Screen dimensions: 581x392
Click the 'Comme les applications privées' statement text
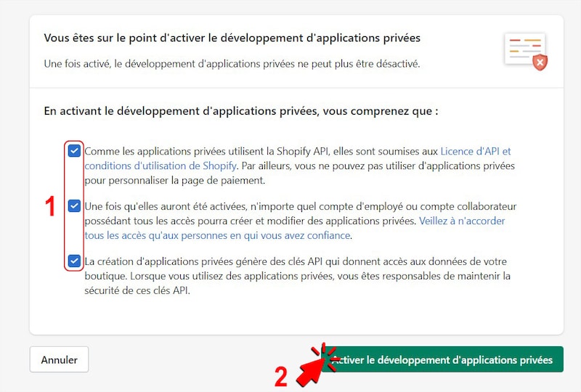point(261,152)
